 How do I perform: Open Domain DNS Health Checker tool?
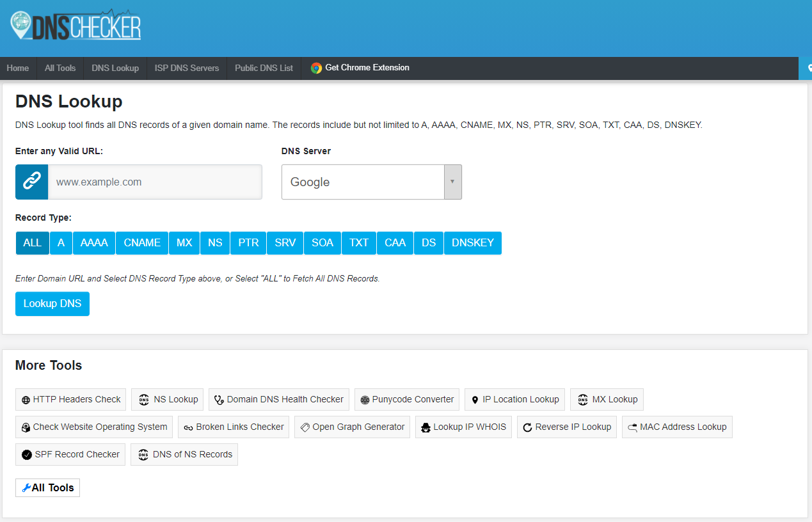pos(278,399)
